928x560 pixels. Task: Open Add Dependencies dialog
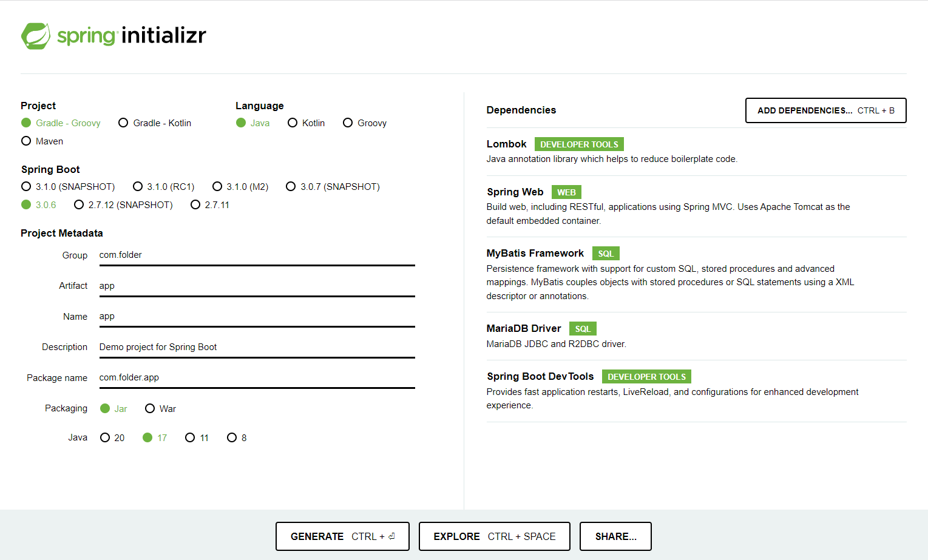(825, 110)
